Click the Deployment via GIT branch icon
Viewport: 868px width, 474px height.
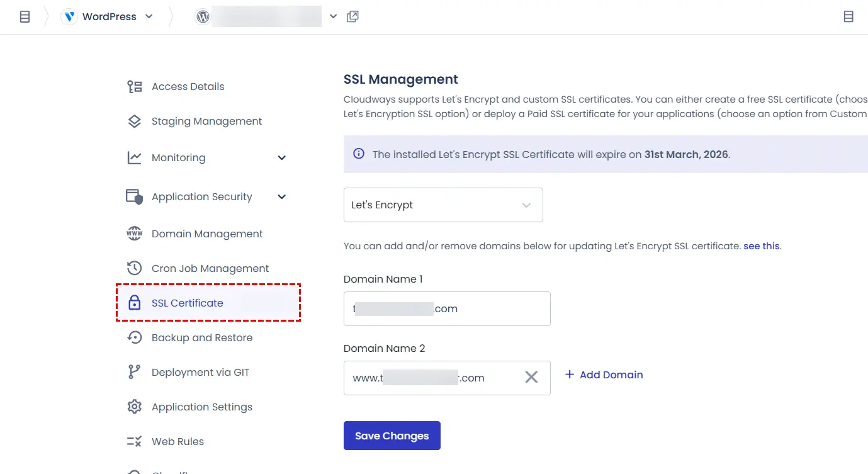coord(135,372)
